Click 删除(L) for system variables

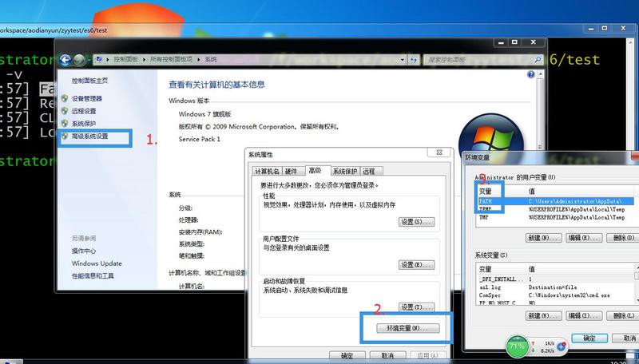623,315
